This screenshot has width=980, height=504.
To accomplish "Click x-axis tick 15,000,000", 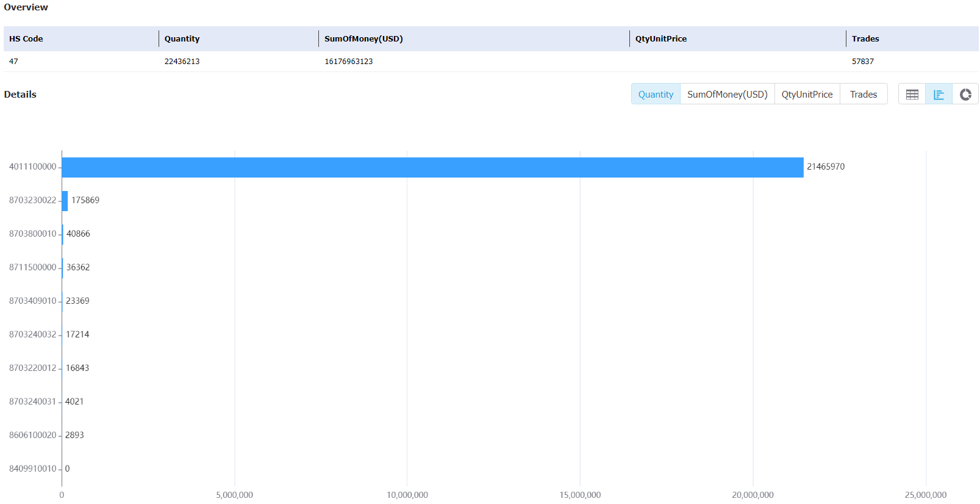I will coord(580,495).
